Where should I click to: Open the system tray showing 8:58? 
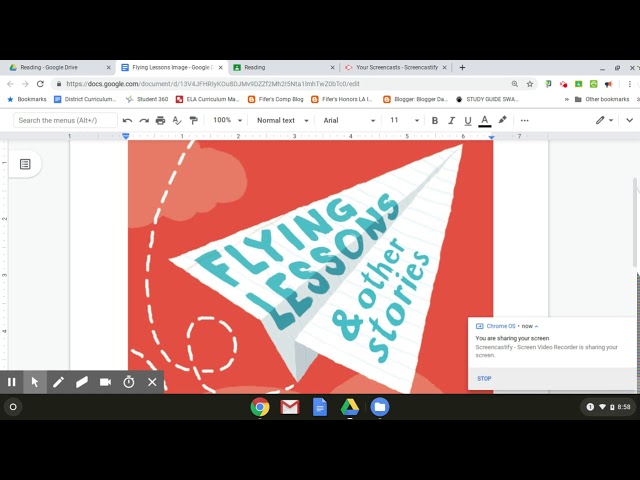pyautogui.click(x=608, y=407)
